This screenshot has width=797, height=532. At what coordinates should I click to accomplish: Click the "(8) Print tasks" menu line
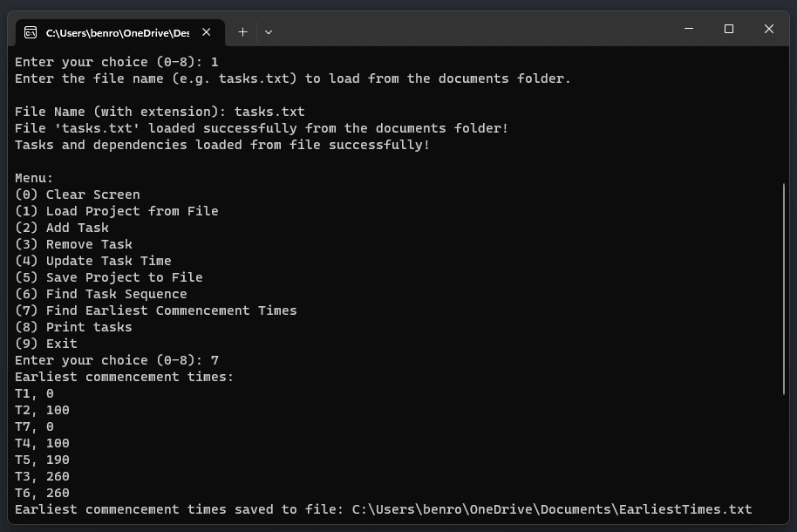click(x=73, y=327)
